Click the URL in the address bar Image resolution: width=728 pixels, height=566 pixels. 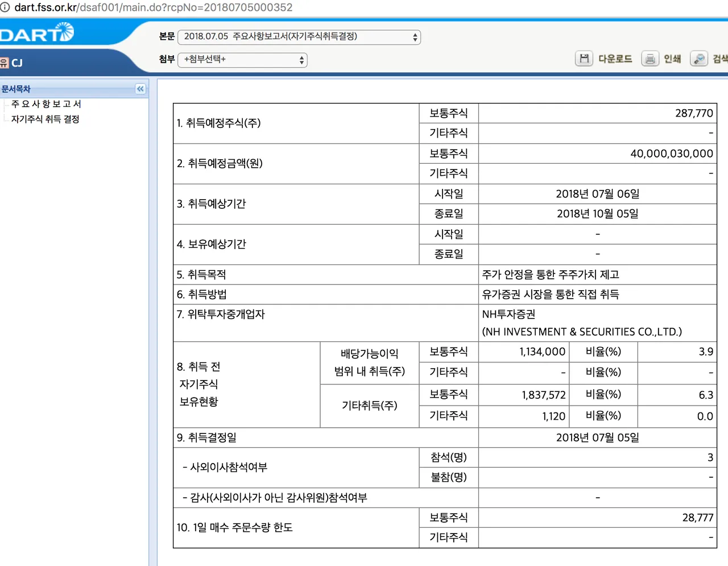pyautogui.click(x=154, y=7)
